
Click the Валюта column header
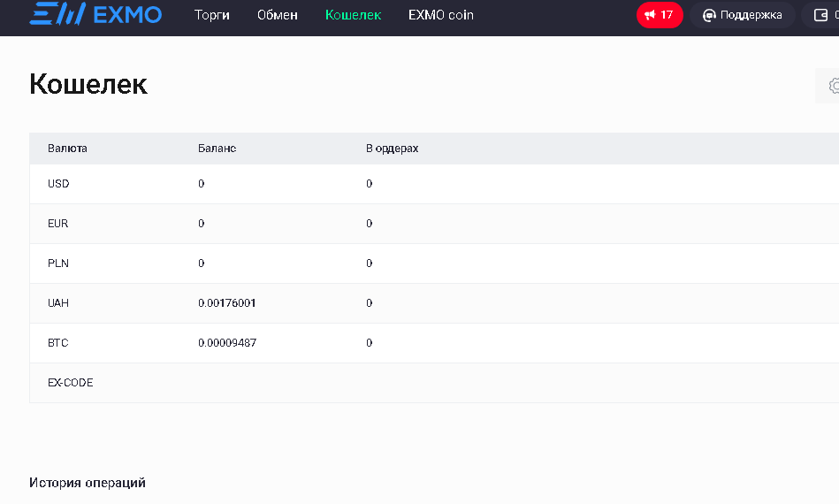[67, 149]
